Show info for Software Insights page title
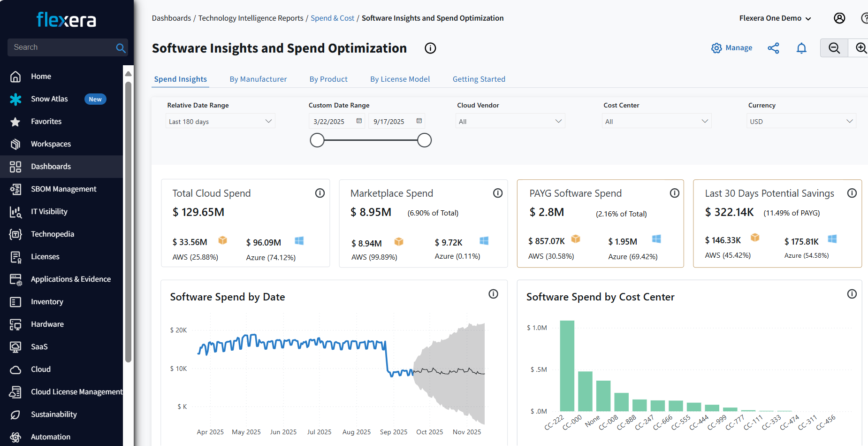 tap(430, 48)
